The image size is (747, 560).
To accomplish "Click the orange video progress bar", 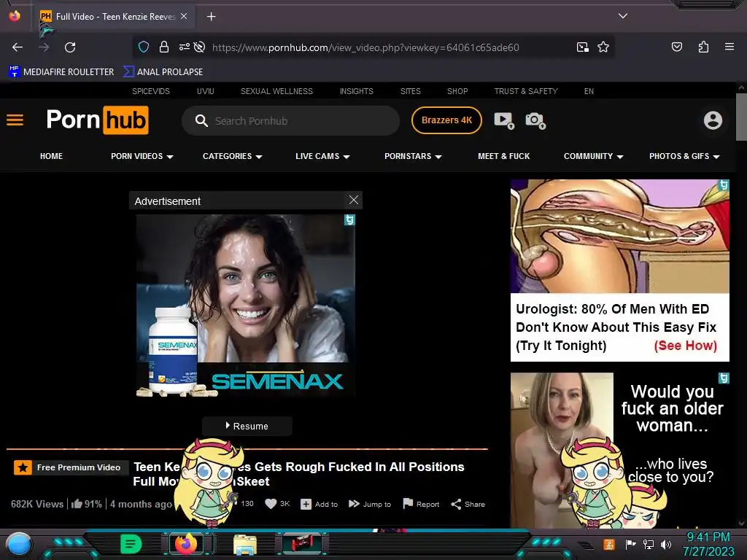I will coord(247,448).
